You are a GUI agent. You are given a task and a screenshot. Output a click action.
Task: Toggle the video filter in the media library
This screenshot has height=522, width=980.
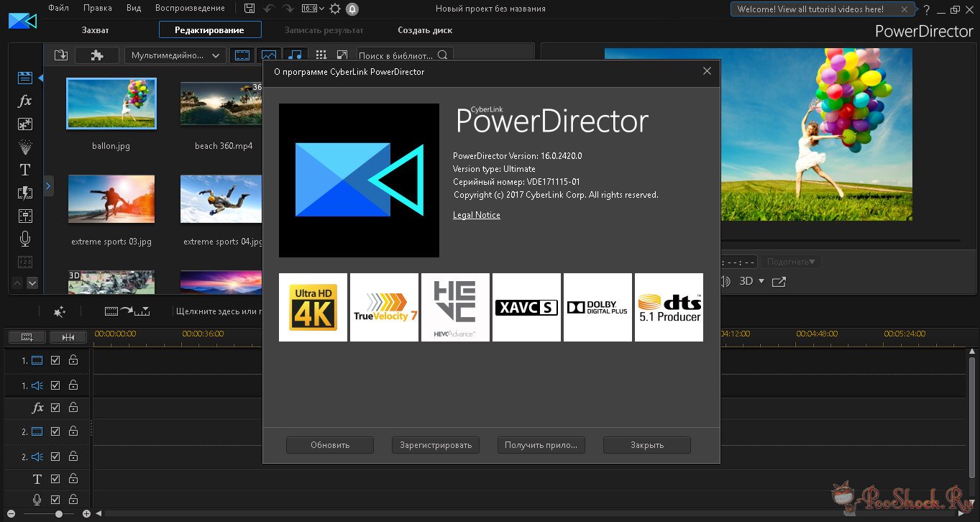pos(243,55)
